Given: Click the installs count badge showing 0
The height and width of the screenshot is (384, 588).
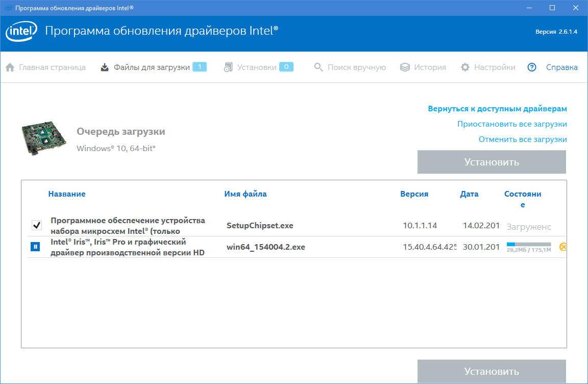Looking at the screenshot, I should tap(286, 67).
